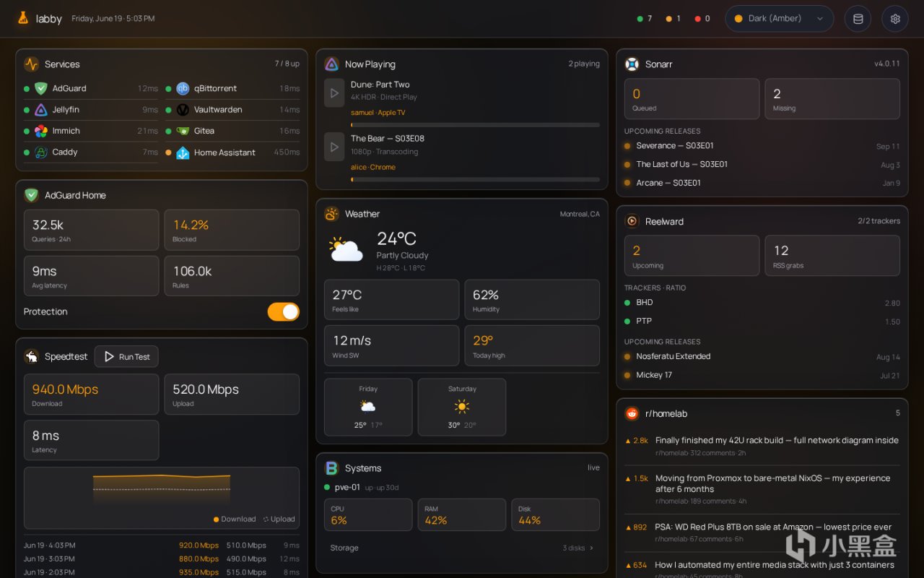
Task: Click the Speedtest rabbit icon
Action: (x=31, y=356)
